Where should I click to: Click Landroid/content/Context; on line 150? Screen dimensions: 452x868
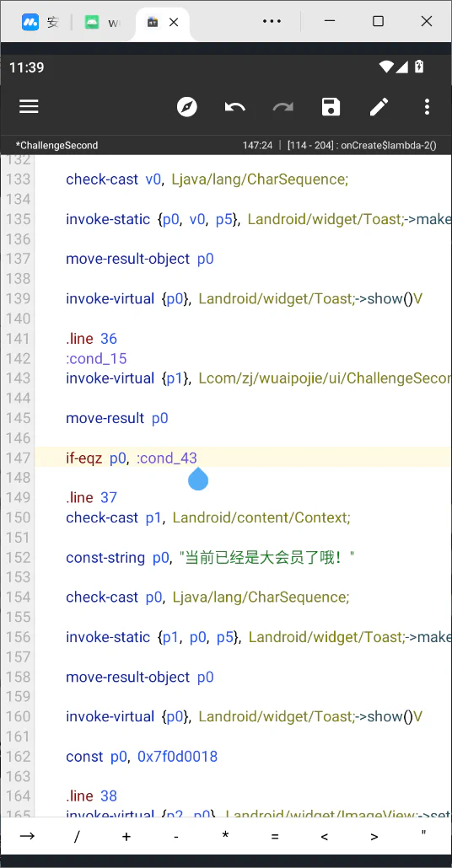coord(261,517)
